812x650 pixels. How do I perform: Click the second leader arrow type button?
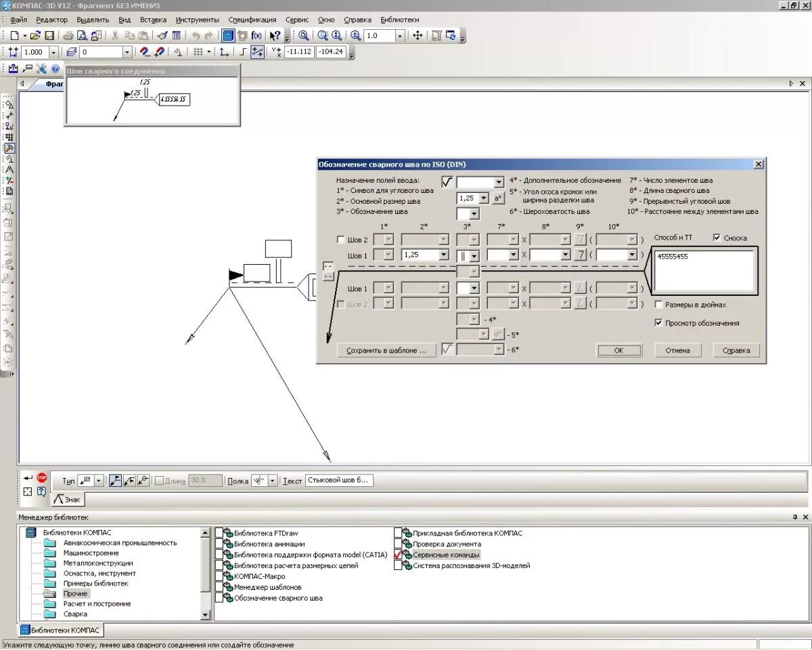pos(129,480)
